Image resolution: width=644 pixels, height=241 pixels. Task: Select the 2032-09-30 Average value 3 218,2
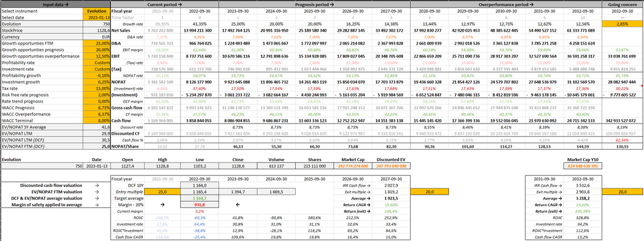pos(584,197)
